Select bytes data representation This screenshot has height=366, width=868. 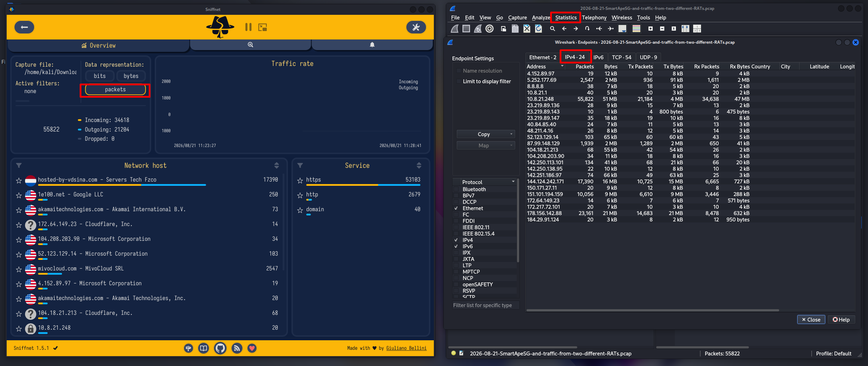coord(131,76)
